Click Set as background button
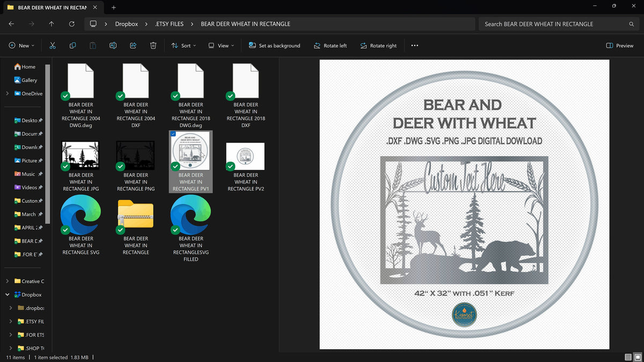 pyautogui.click(x=274, y=46)
